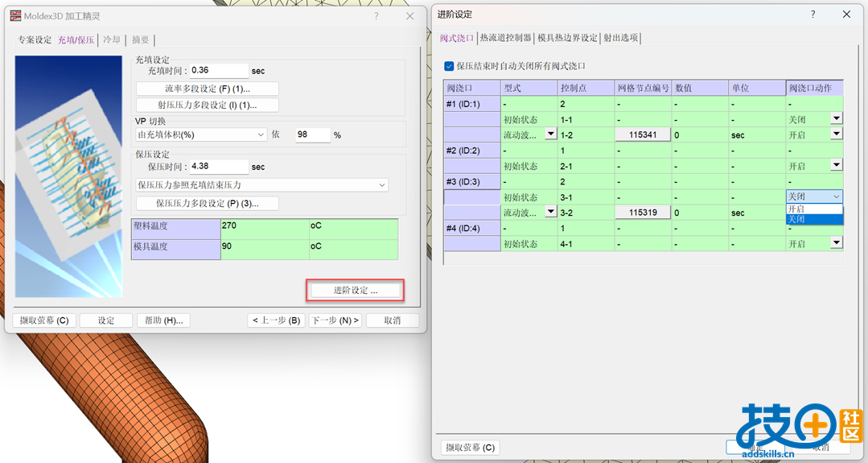This screenshot has height=463, width=868.
Task: Click 控制点 column header
Action: pyautogui.click(x=586, y=88)
